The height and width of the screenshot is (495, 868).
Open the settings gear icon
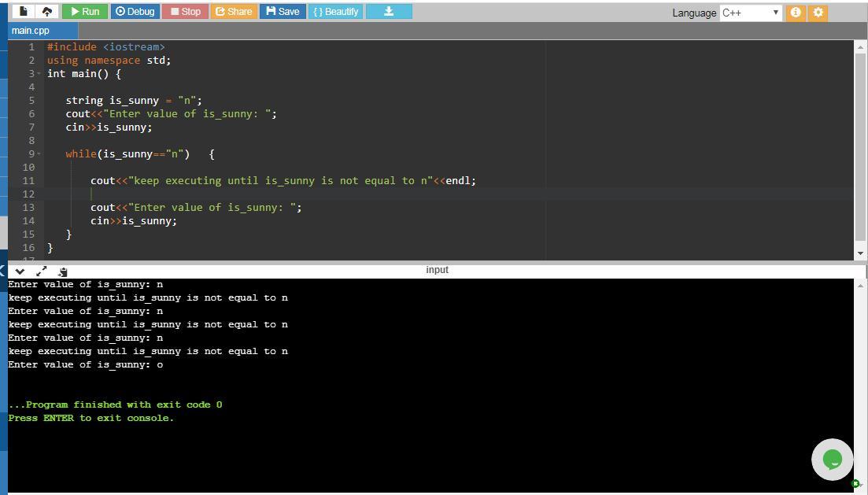pos(818,13)
